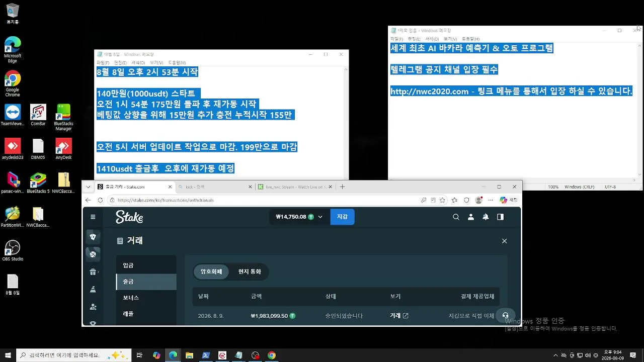Open Stake notifications bell
The image size is (644, 362).
[486, 217]
